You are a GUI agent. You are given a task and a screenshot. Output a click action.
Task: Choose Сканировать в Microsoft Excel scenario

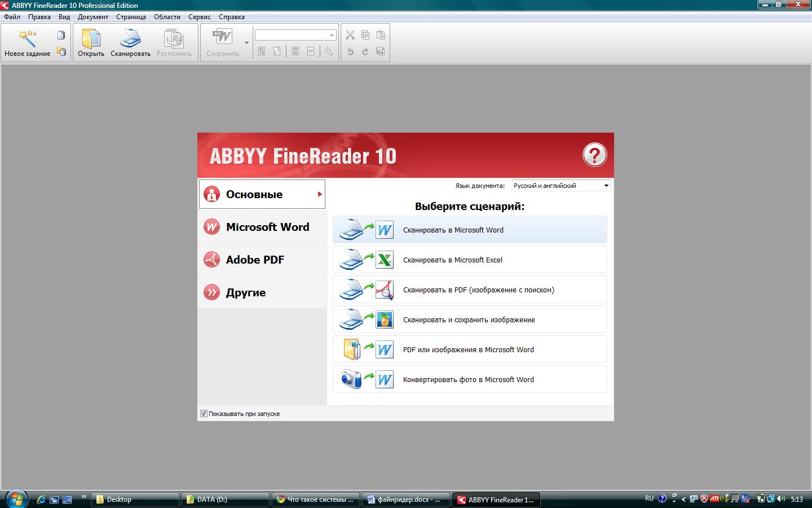(x=470, y=260)
